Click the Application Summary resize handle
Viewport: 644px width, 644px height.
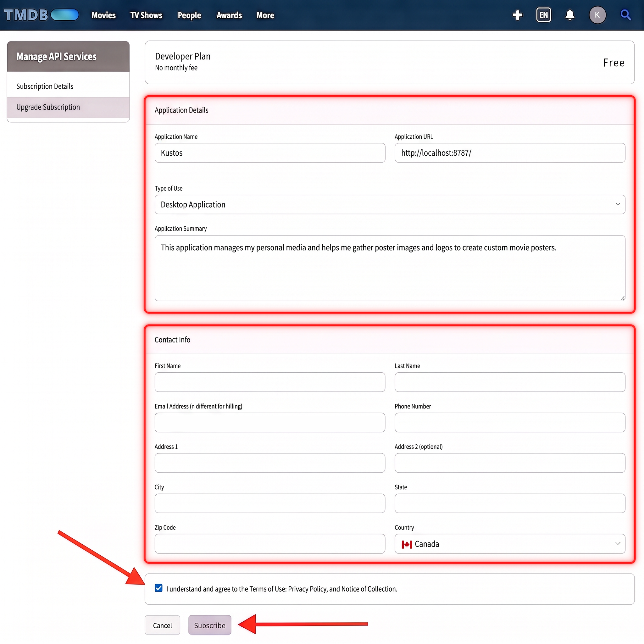(x=622, y=298)
